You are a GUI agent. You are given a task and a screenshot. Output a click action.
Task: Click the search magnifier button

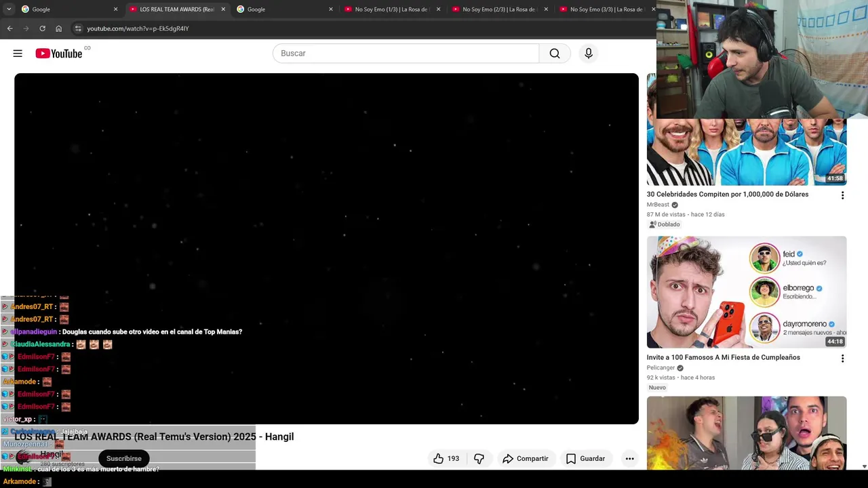pyautogui.click(x=555, y=54)
